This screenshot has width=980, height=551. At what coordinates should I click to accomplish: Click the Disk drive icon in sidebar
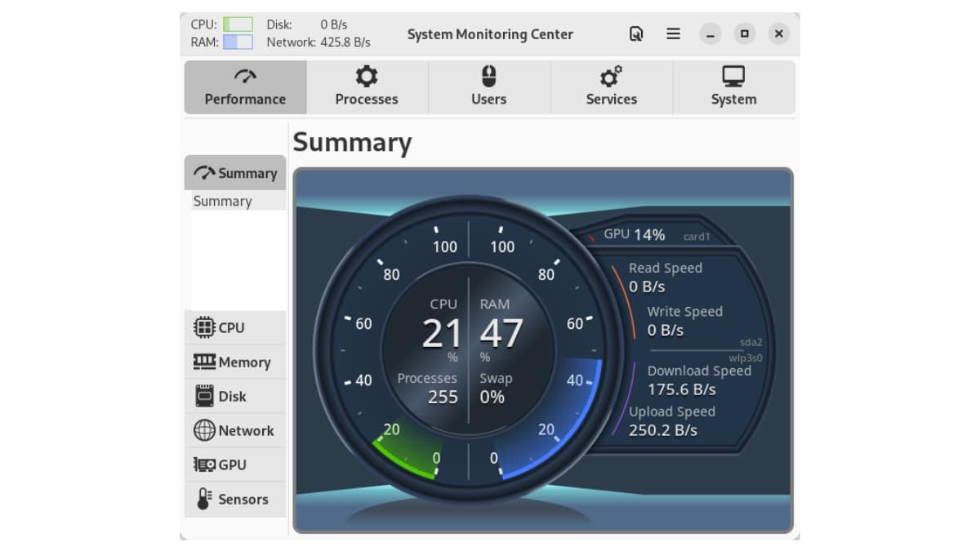[204, 396]
